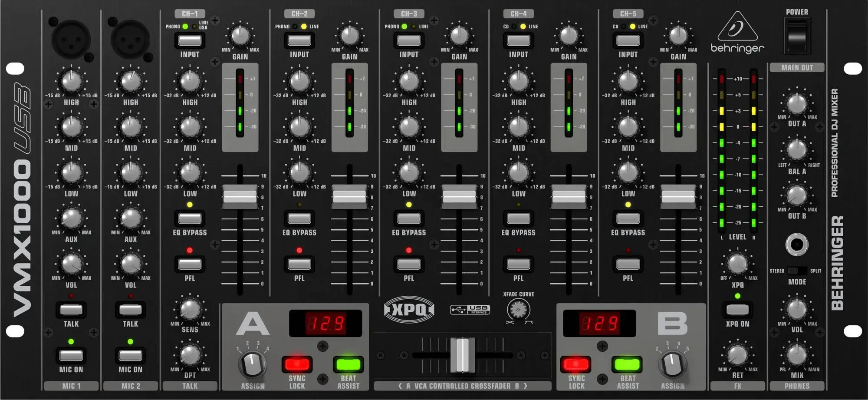Viewport: 868px width, 400px height.
Task: Click the MAIN OUT section label
Action: [x=797, y=67]
